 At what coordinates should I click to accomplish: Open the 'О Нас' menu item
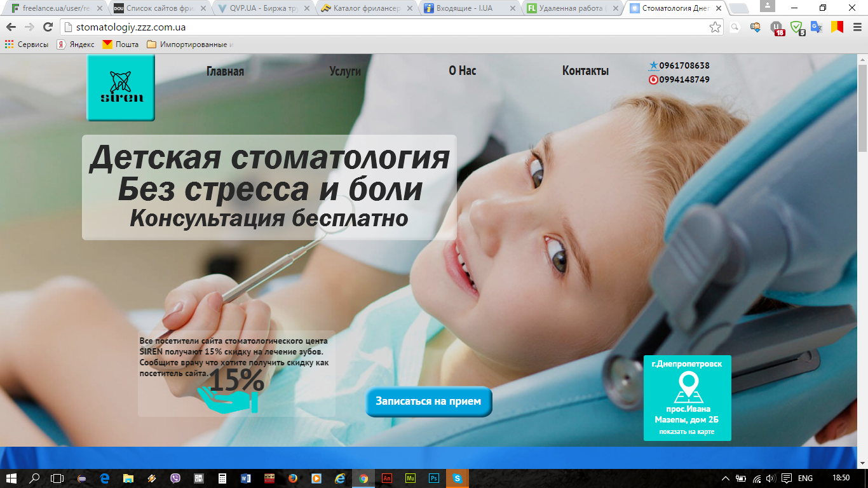pyautogui.click(x=463, y=71)
